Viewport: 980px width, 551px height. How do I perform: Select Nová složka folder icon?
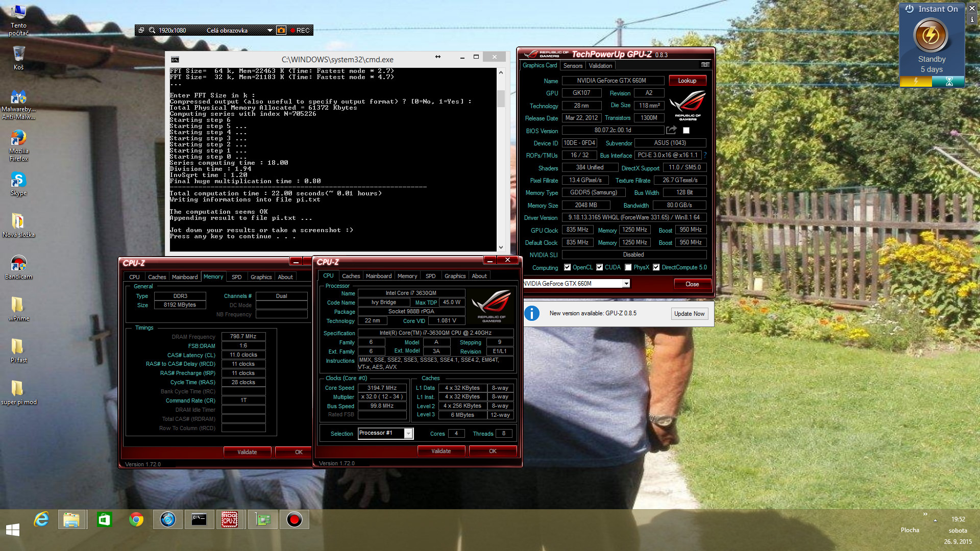[18, 225]
